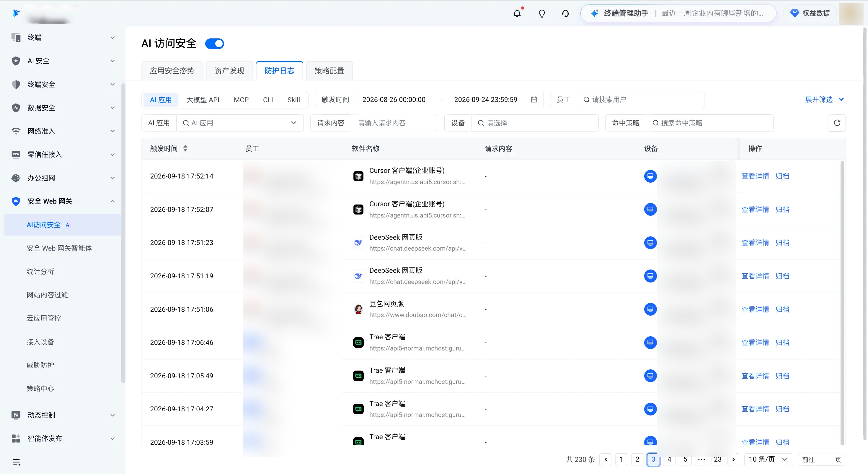
Task: Click 归档 for 17:51:23 row
Action: [782, 243]
